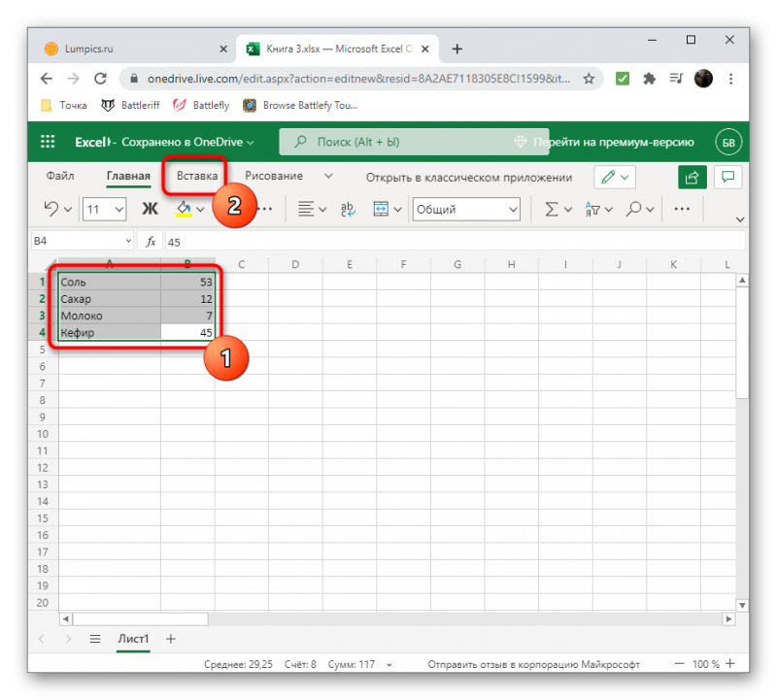The width and height of the screenshot is (777, 700).
Task: Open the all sheets list icon
Action: tap(95, 639)
